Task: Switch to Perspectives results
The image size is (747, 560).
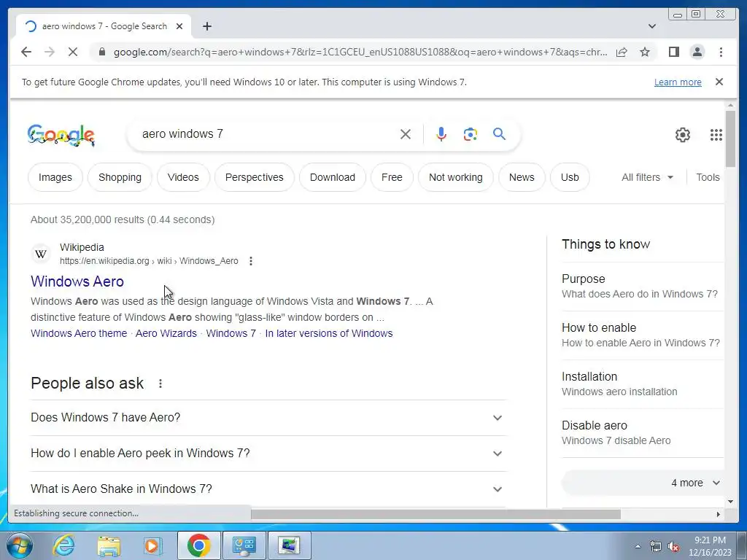Action: click(255, 177)
